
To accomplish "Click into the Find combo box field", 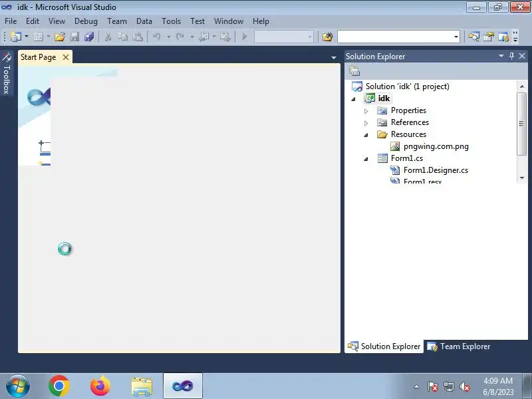I will 395,37.
